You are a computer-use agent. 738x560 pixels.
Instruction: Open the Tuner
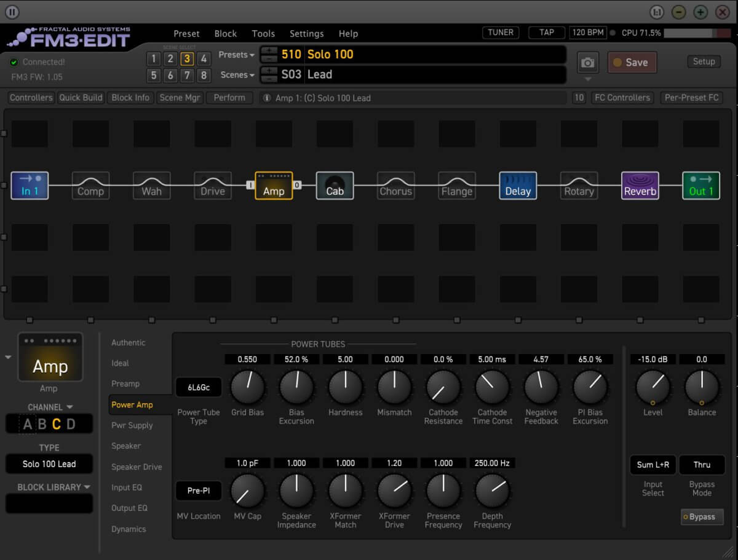(x=501, y=33)
